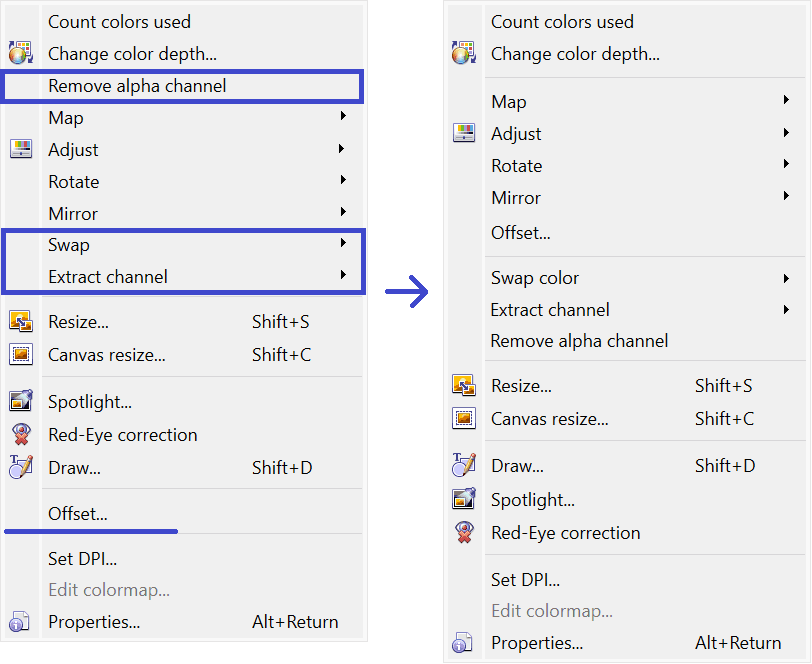Click the Change color depth icon in left menu
The height and width of the screenshot is (664, 812).
point(20,54)
